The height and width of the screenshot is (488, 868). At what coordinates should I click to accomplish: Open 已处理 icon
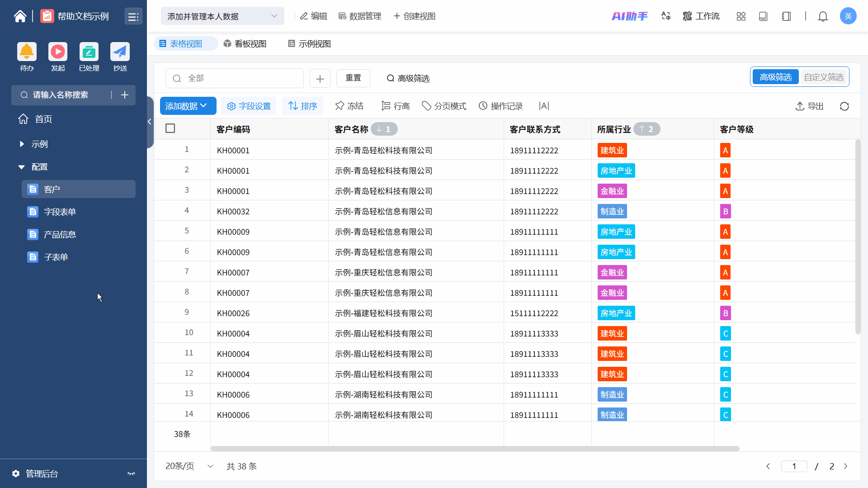(89, 52)
